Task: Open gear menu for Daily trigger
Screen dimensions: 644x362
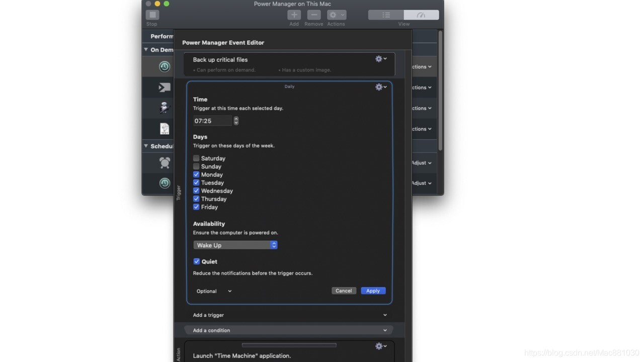Action: click(381, 87)
